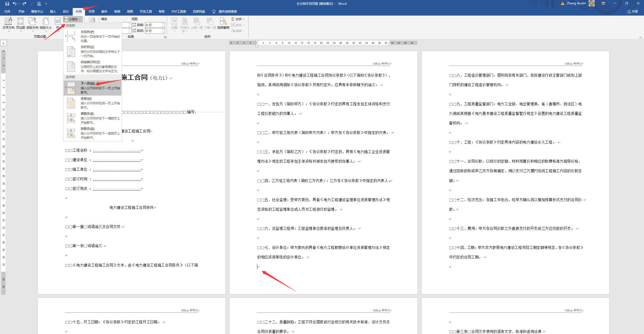Insert 分页符(P) page break
The image size is (644, 334).
[93, 36]
